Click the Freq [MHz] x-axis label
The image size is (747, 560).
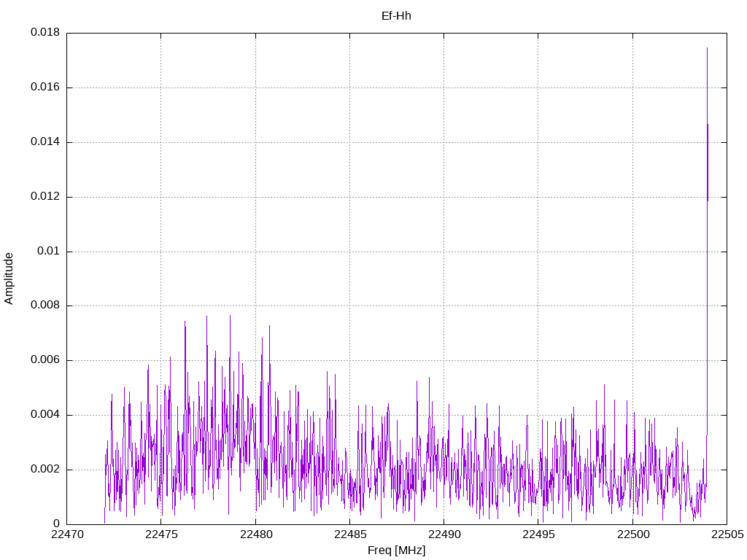pos(396,551)
